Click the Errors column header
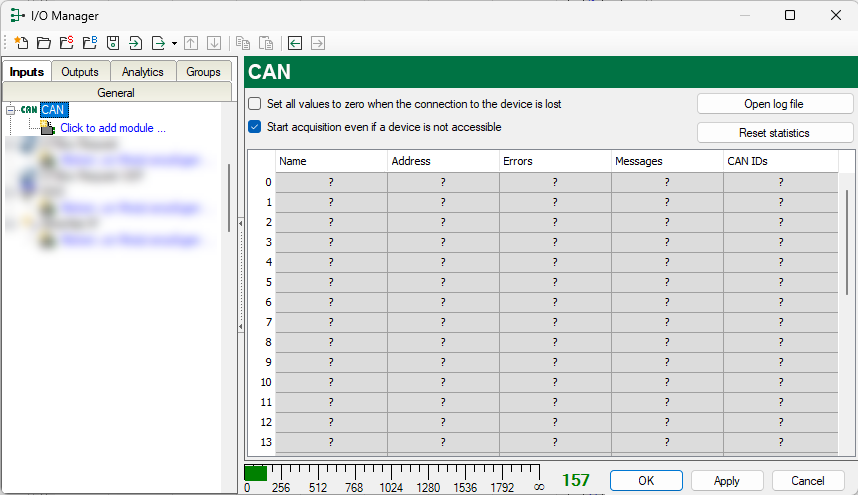The image size is (858, 495). [555, 161]
